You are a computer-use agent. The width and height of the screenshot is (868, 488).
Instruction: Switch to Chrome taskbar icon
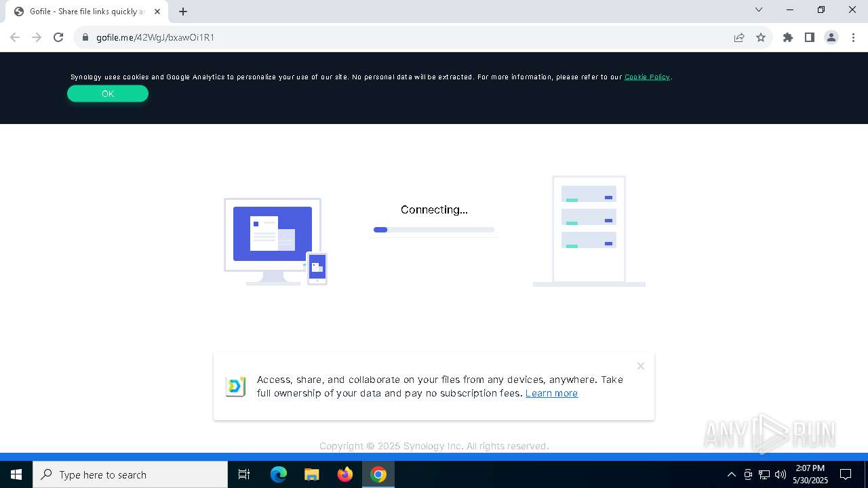point(378,474)
